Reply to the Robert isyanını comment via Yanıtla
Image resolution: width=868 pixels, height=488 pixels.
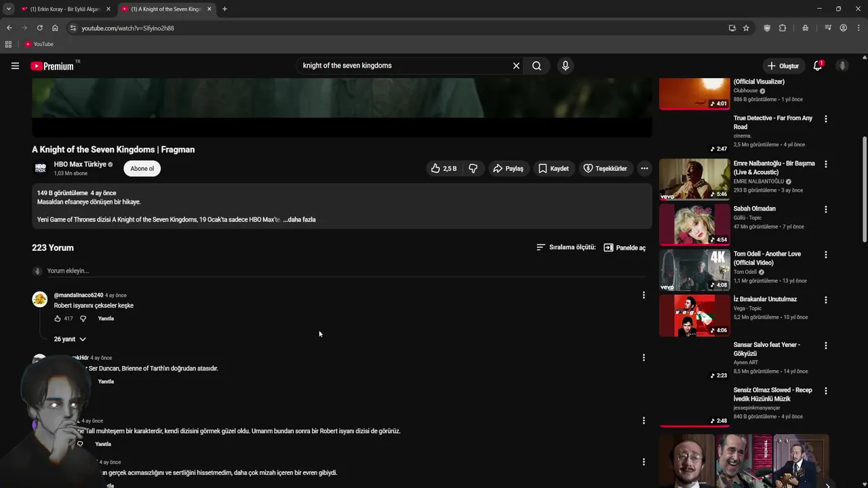(106, 319)
